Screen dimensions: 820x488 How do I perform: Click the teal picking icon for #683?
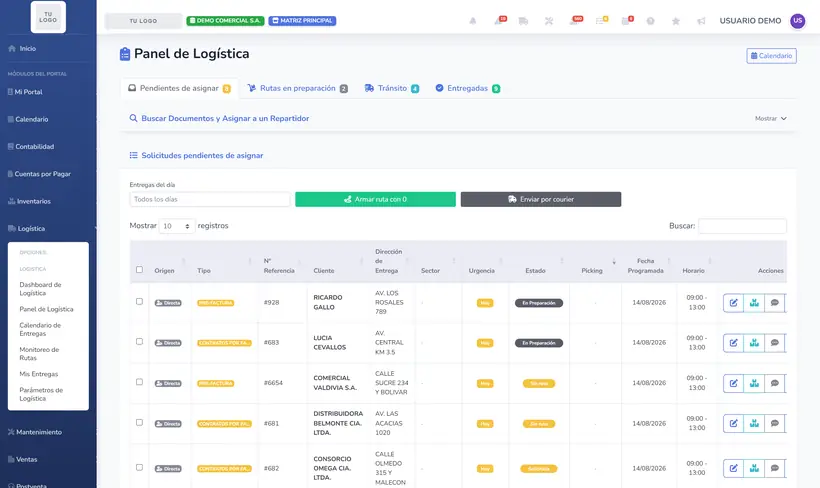point(754,343)
